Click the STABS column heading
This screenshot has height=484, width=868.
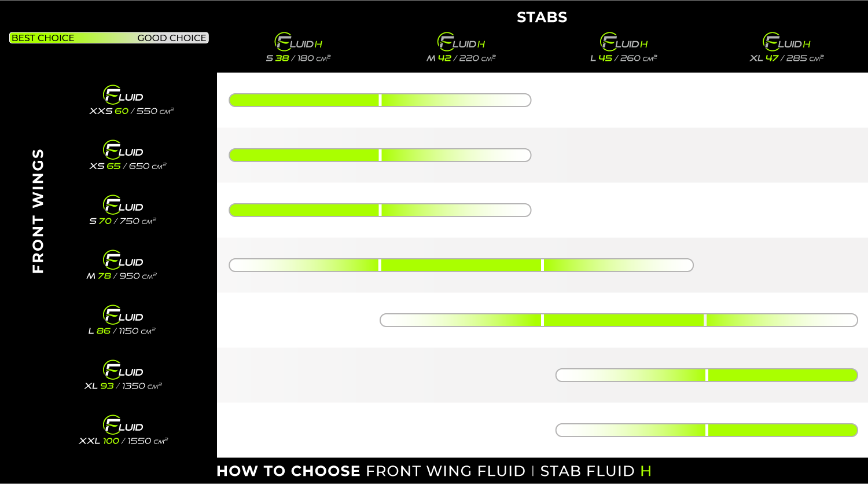click(542, 17)
